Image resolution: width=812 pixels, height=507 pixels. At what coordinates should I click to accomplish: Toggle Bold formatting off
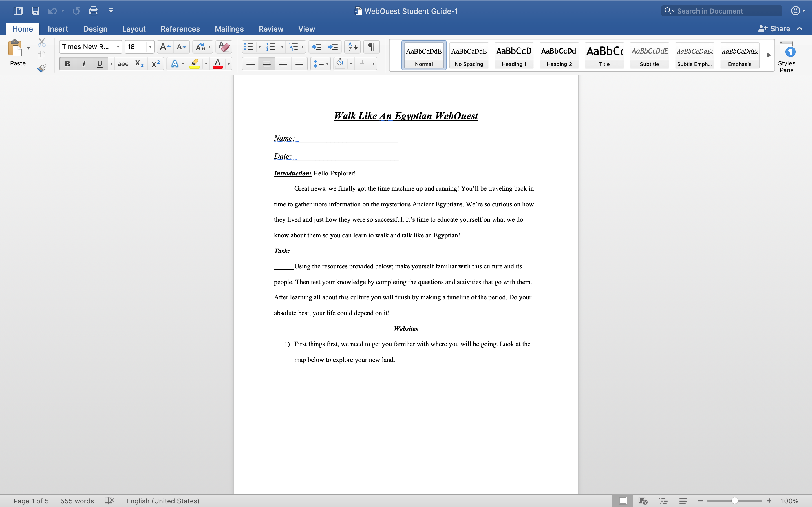click(67, 64)
